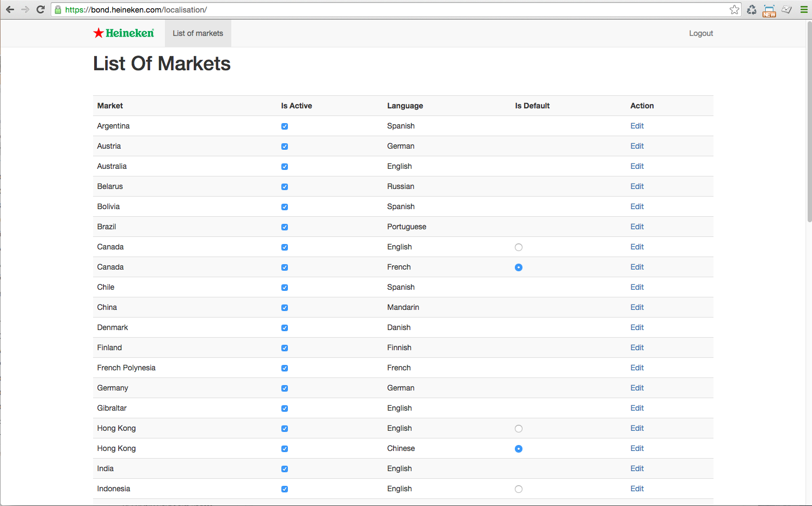Click Edit in the Germany row
Screen dimensions: 812x506
point(637,388)
